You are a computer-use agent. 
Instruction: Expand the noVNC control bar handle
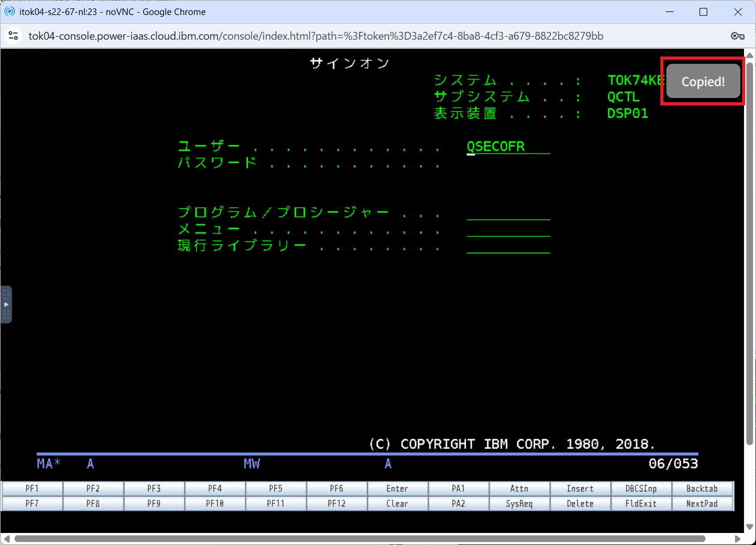point(6,304)
